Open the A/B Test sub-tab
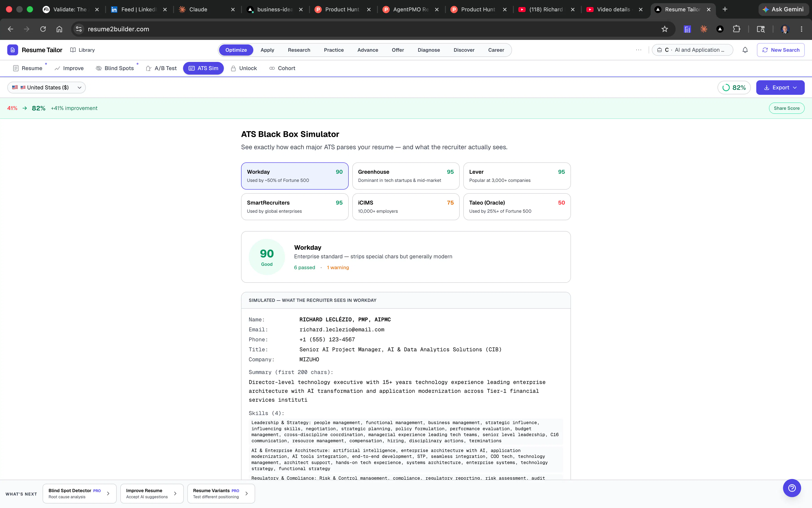 161,68
